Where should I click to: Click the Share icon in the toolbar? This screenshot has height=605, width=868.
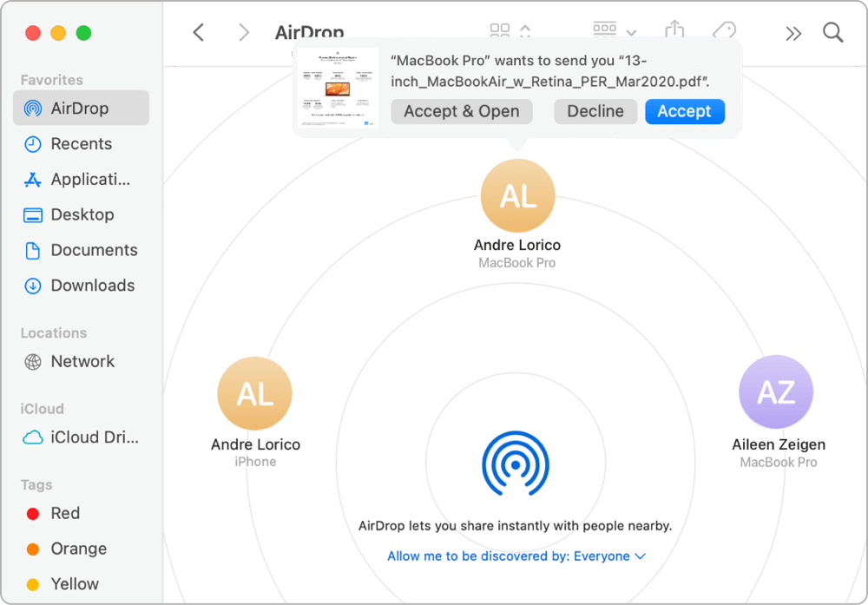675,30
